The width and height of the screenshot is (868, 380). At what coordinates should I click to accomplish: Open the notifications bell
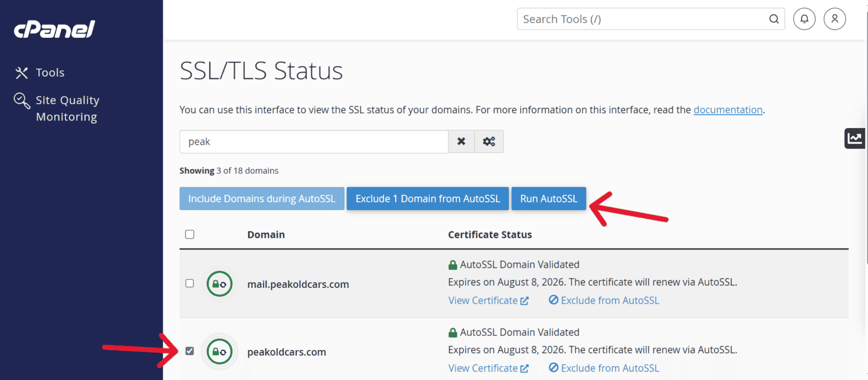click(x=804, y=19)
